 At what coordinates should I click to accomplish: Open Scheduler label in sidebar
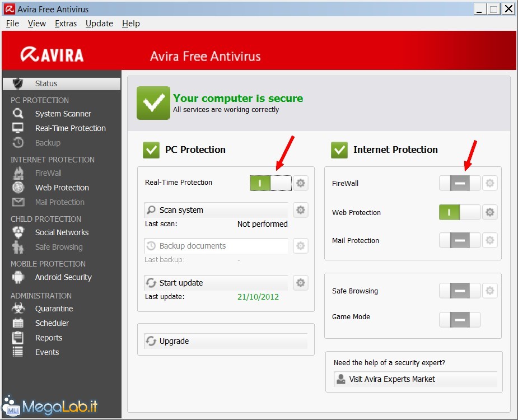click(x=52, y=323)
